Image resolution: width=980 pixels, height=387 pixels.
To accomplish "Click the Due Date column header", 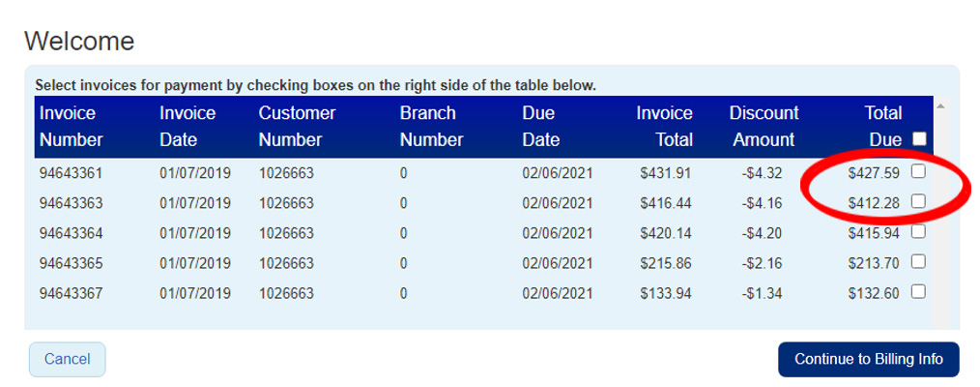I will coord(540,127).
